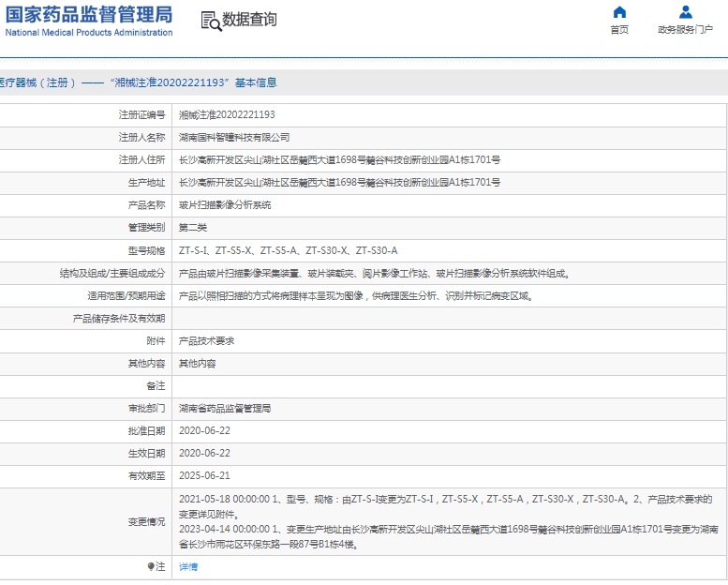Screen dimensions: 728x585
Task: Click the 型号规格 label
Action: coord(147,251)
